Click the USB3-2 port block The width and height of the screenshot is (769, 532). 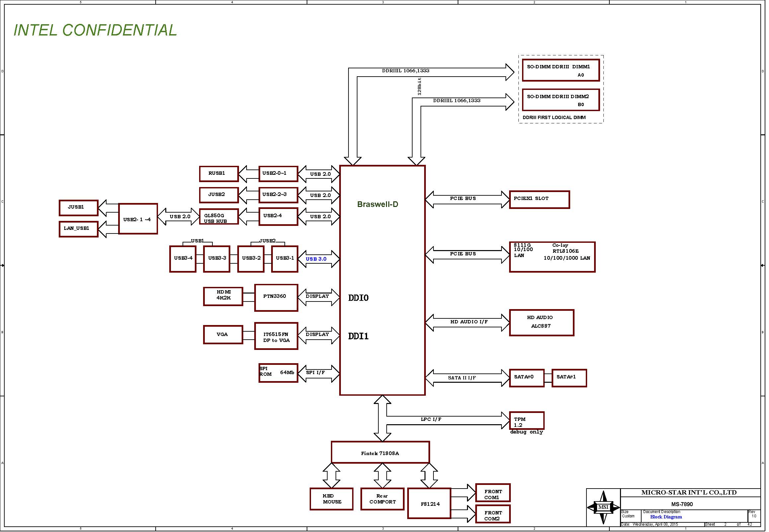click(251, 259)
